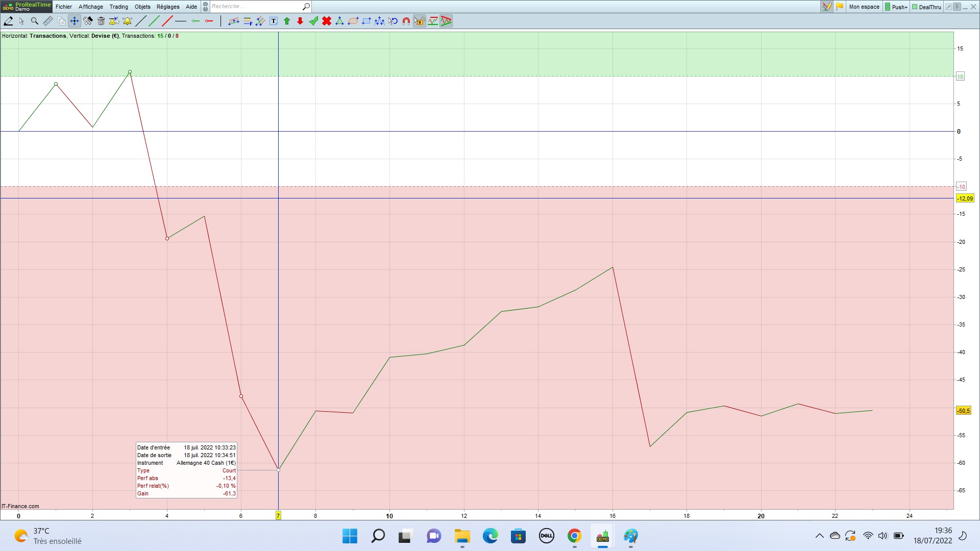The height and width of the screenshot is (551, 980).
Task: Click the DealThru button
Action: point(926,7)
